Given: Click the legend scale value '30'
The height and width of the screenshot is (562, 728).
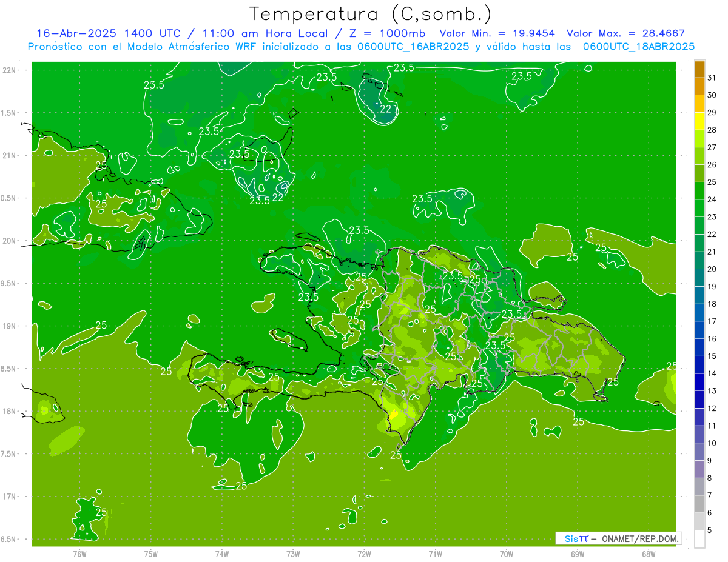Looking at the screenshot, I should point(712,95).
